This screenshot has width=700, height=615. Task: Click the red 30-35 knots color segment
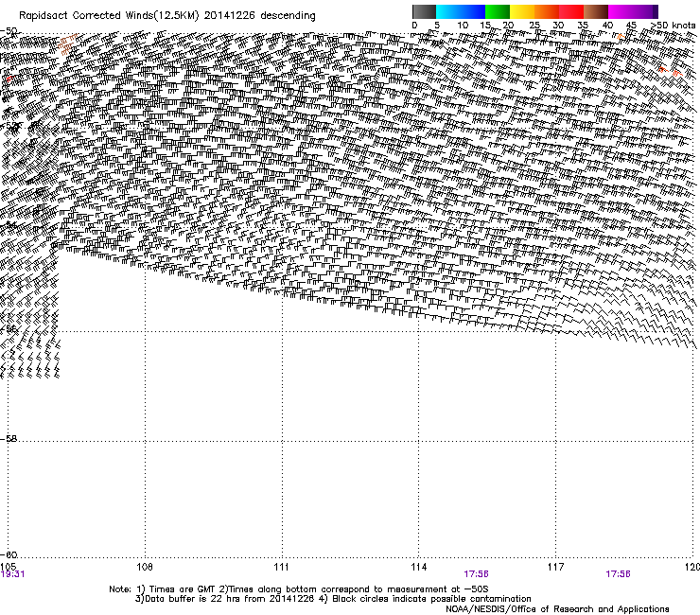point(571,11)
